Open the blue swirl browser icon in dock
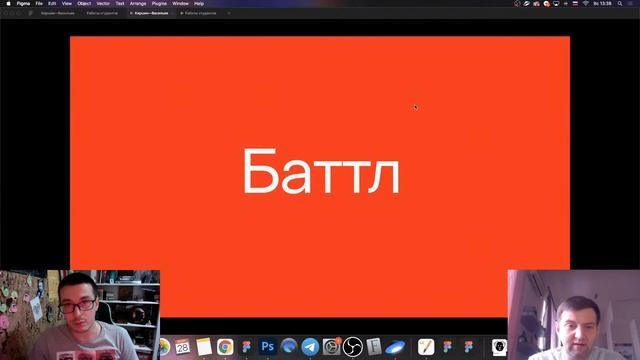This screenshot has height=360, width=640. [x=289, y=347]
